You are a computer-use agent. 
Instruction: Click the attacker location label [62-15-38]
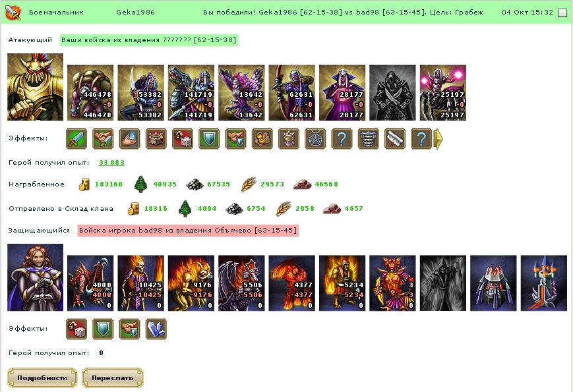pos(215,40)
